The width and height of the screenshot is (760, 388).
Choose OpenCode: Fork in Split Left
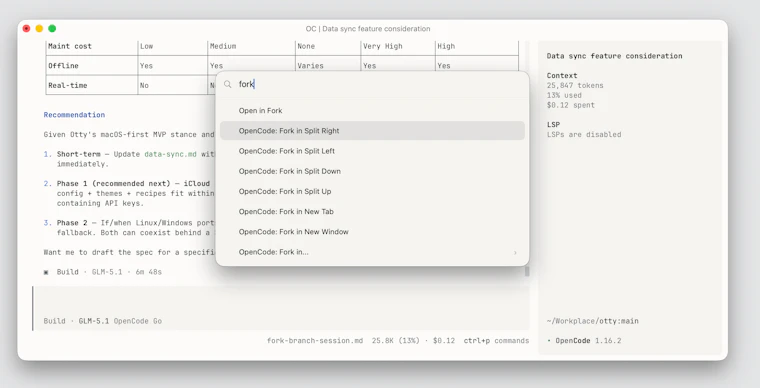coord(372,151)
